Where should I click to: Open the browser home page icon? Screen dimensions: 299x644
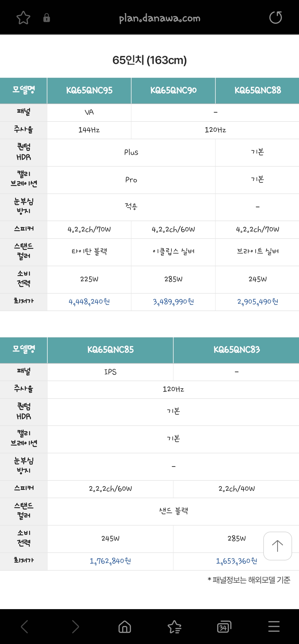tap(125, 627)
